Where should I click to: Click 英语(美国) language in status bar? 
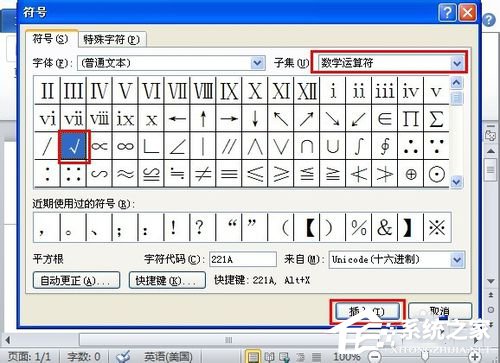click(168, 357)
